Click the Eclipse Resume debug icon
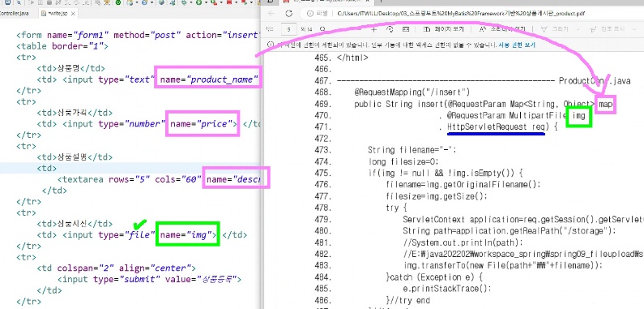 point(32,2)
